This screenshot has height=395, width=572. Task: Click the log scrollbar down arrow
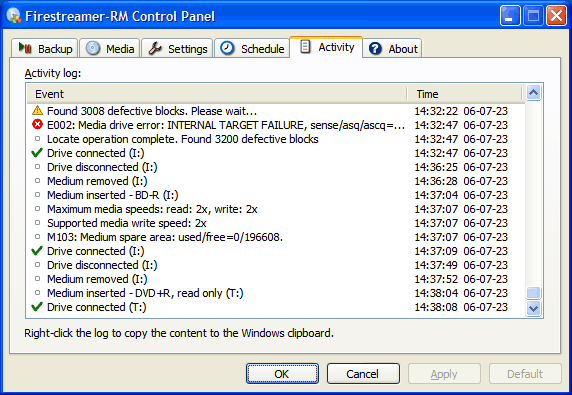point(533,309)
